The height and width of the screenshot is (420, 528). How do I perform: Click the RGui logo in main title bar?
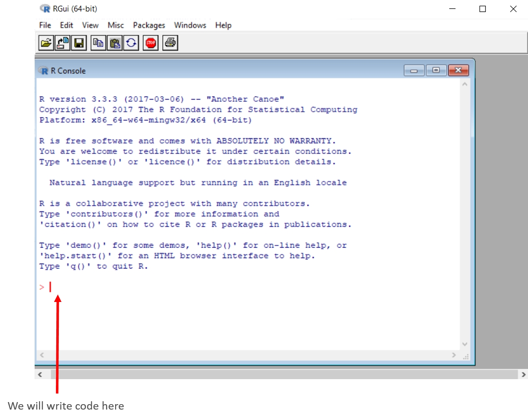[x=45, y=8]
